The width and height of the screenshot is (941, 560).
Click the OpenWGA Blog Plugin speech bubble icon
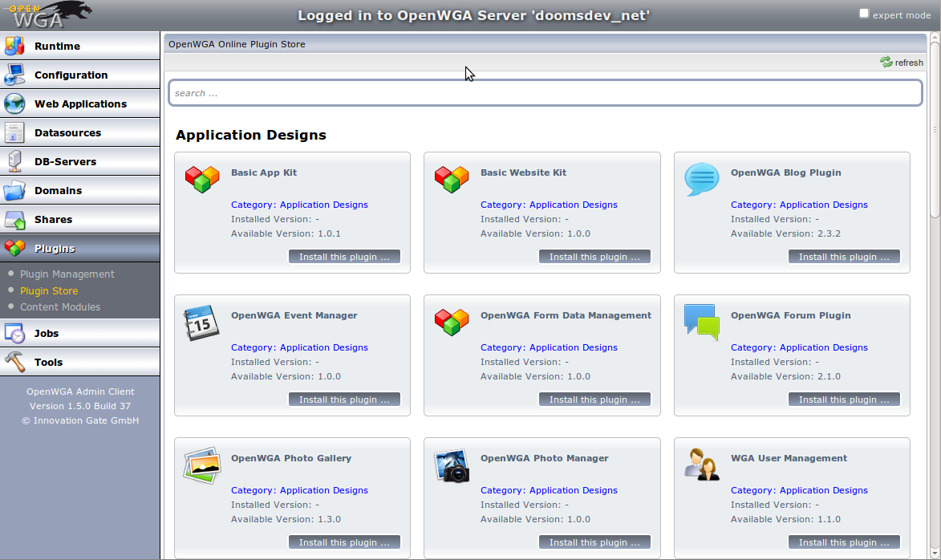tap(702, 179)
